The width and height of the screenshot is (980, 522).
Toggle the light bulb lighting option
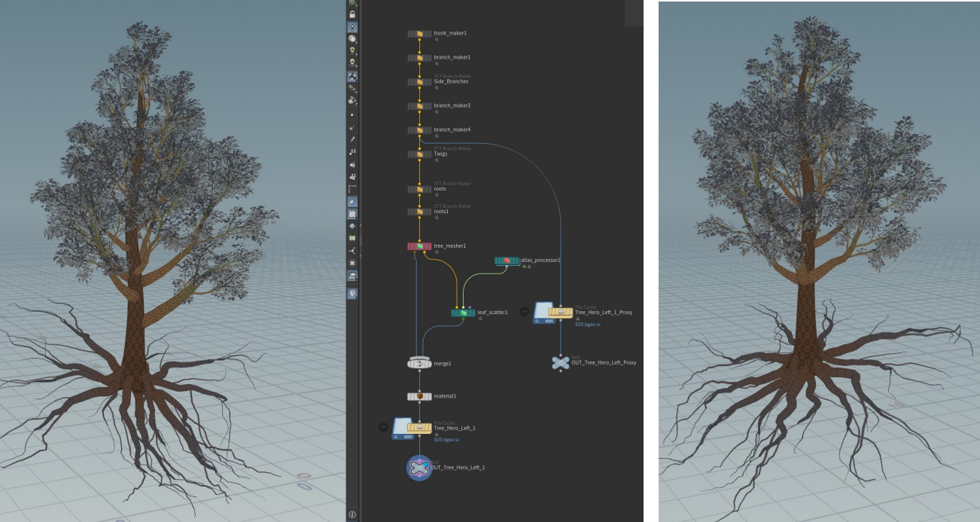click(x=352, y=51)
